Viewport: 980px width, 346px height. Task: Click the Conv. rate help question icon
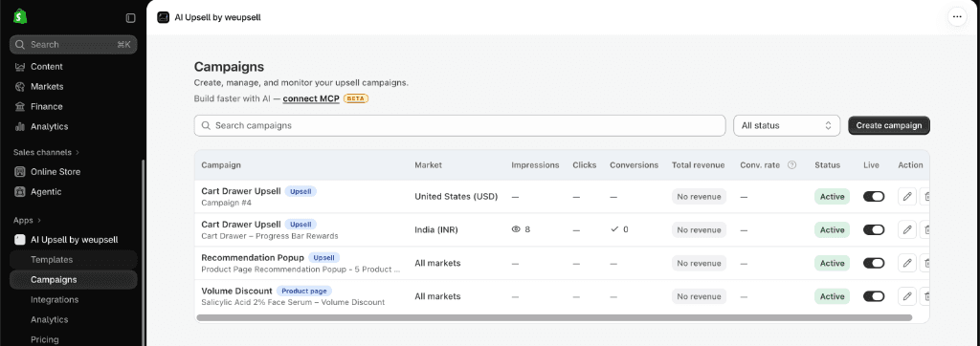click(791, 165)
